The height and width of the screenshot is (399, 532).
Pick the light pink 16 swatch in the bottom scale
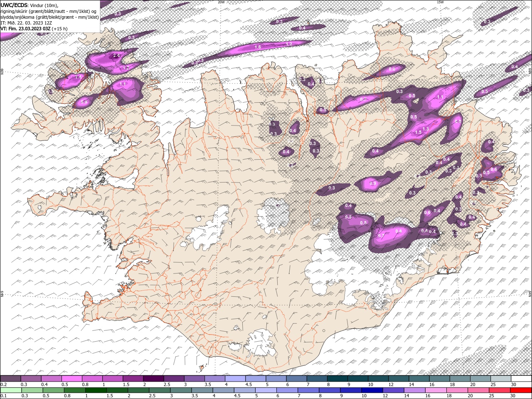tap(436, 390)
